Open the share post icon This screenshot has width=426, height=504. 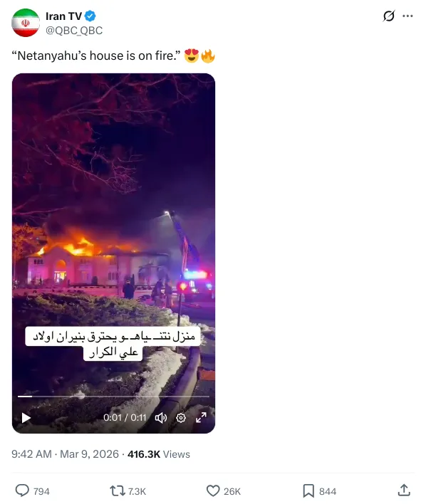(x=404, y=490)
